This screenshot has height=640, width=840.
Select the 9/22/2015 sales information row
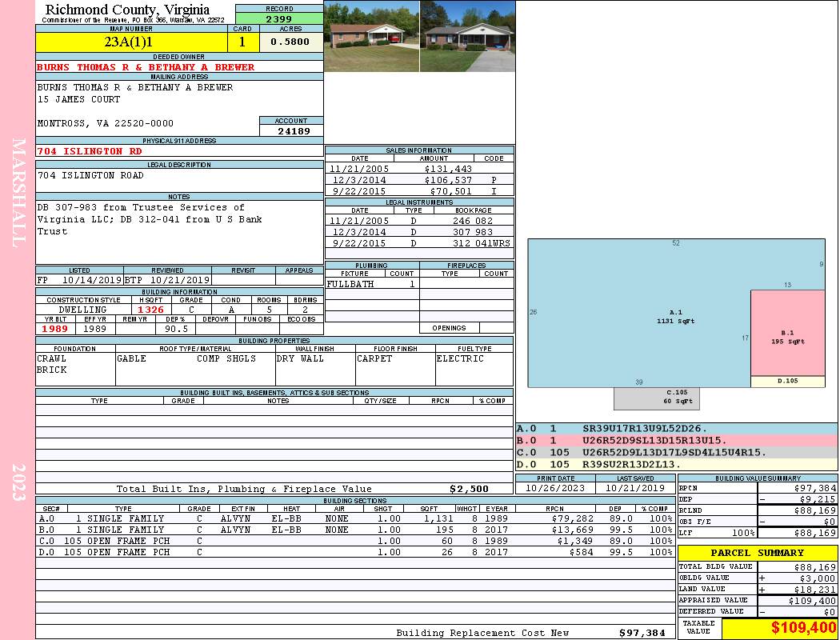pos(419,192)
